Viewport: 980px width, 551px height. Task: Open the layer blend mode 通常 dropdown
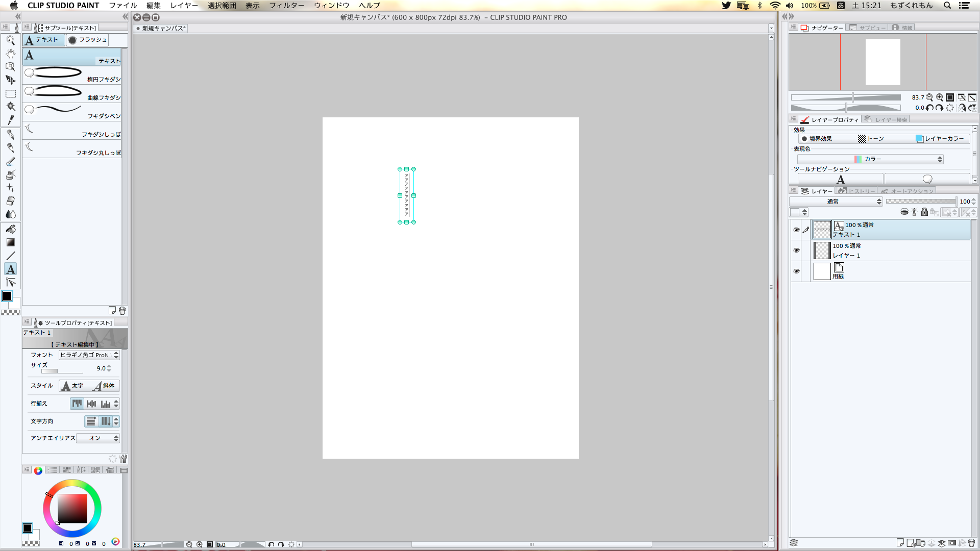coord(836,202)
